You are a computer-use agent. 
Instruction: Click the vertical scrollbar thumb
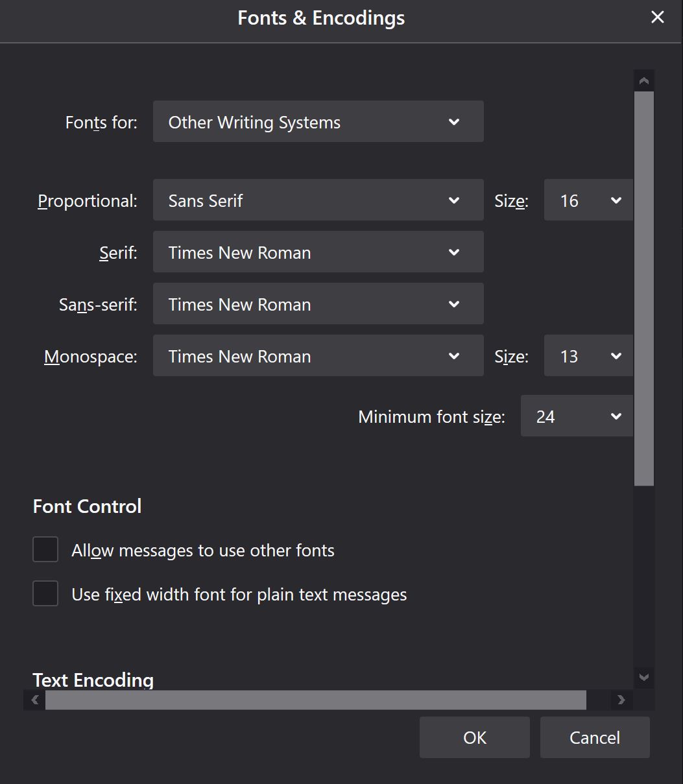click(644, 289)
